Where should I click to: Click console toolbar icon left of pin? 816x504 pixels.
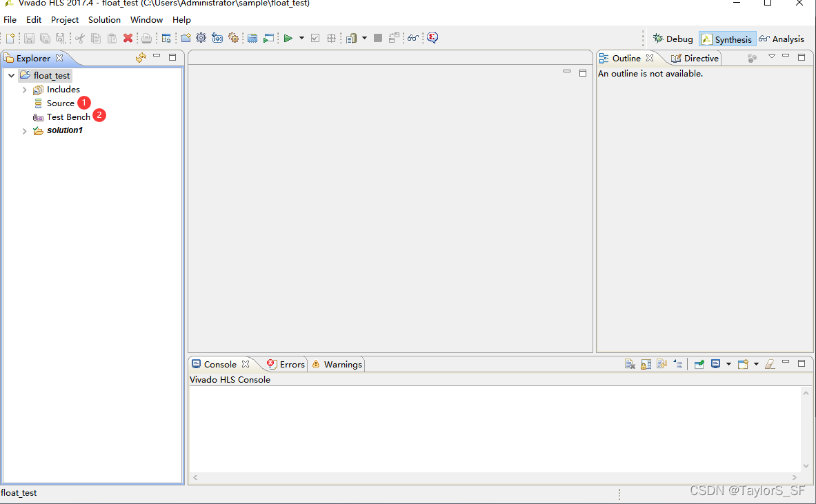coord(677,365)
